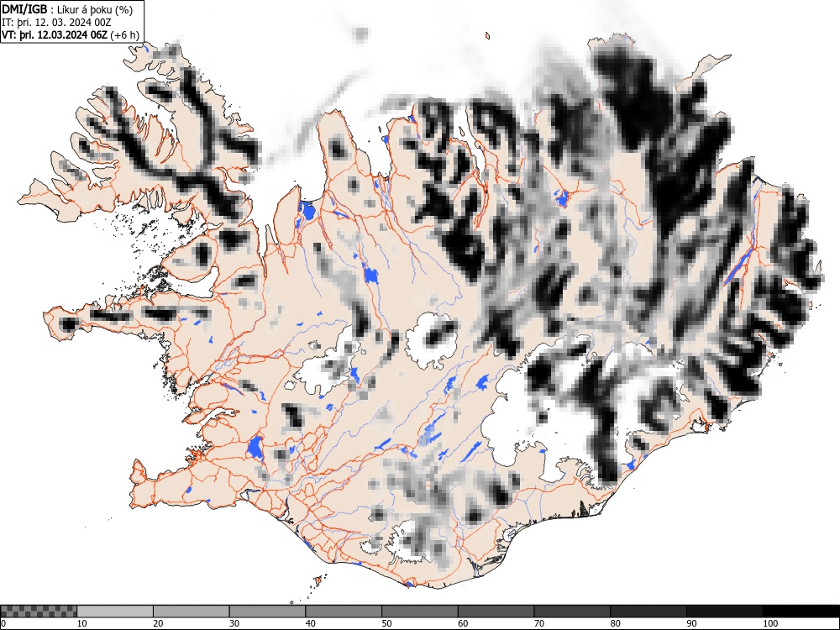Viewport: 840px width, 630px height.
Task: Click the legend label '0'
Action: tap(3, 623)
